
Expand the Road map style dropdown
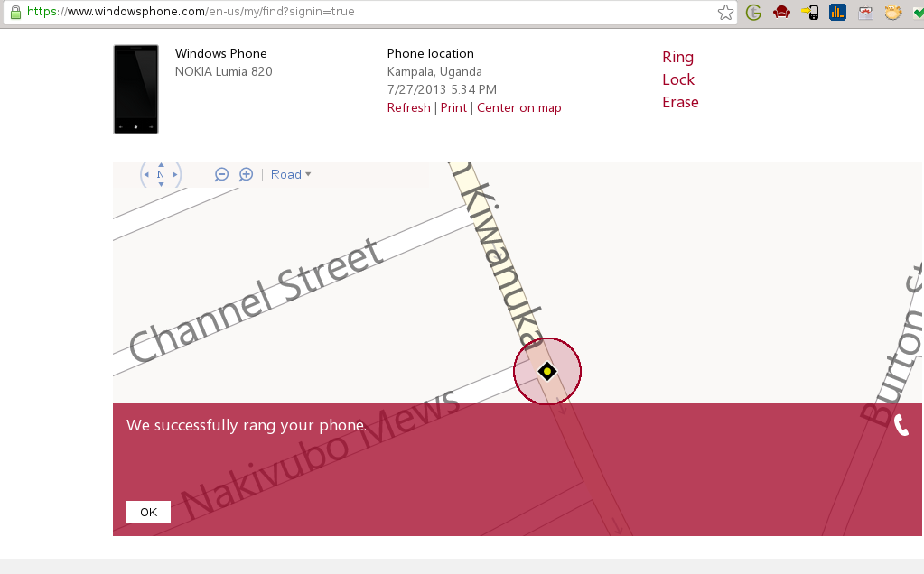[291, 174]
